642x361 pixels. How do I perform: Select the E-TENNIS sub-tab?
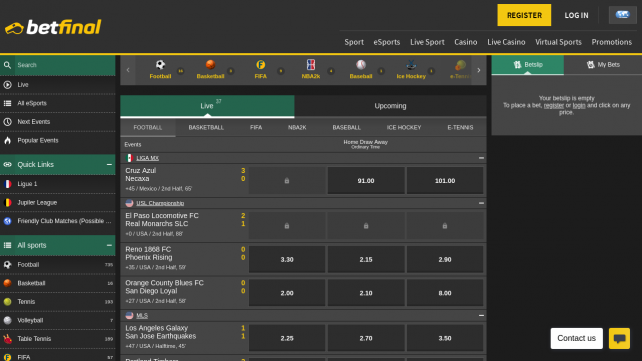pyautogui.click(x=460, y=128)
